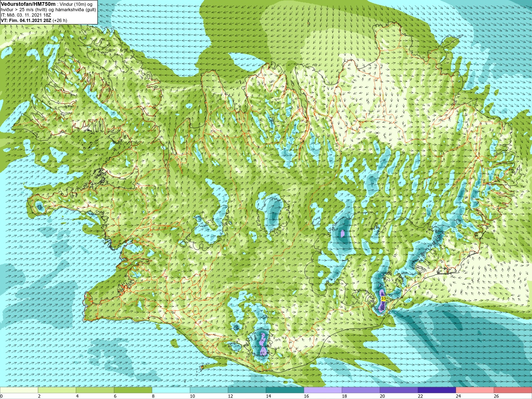Select the 14–16 m/s dark teal swatch
Viewport: 532px width, 399px height.
point(285,390)
